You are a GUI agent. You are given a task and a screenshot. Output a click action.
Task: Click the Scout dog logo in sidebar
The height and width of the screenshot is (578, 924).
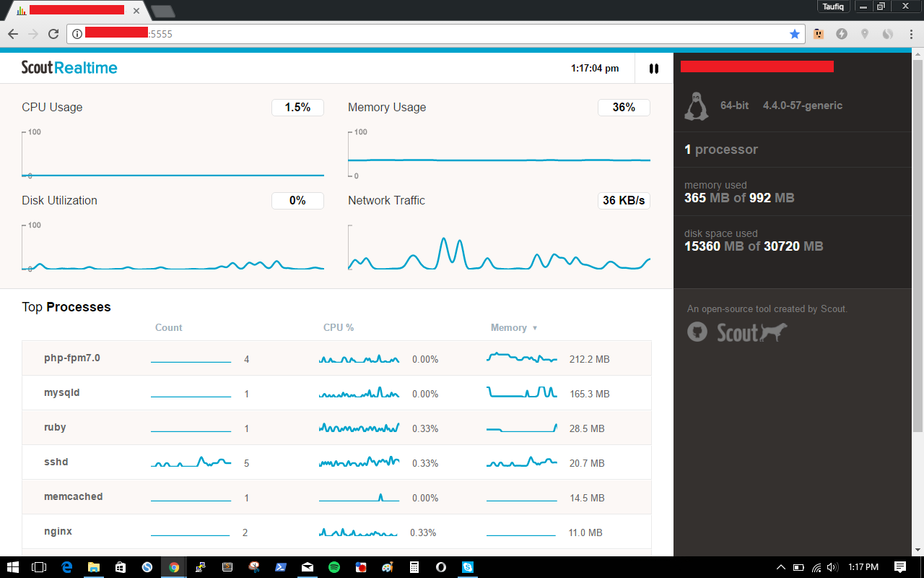coord(751,332)
